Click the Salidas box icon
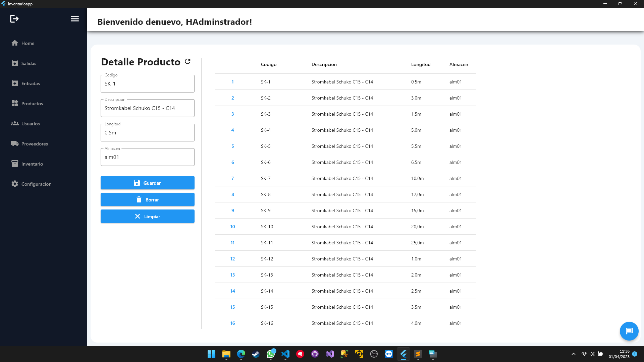Screen dimensions: 644x362 point(15,63)
